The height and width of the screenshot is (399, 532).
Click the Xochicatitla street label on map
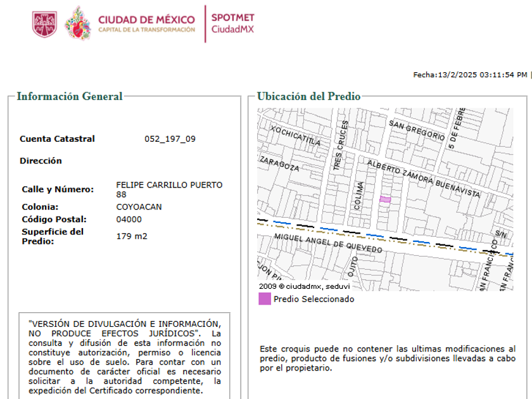pyautogui.click(x=295, y=134)
